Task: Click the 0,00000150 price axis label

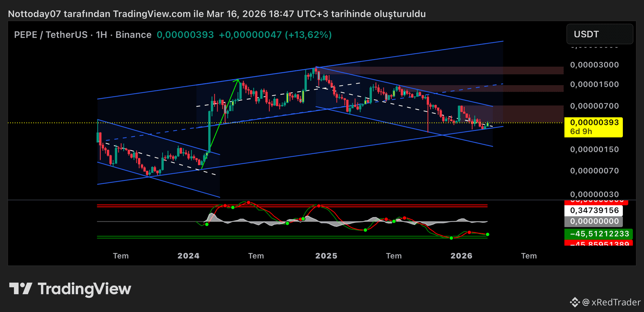Action: coord(594,150)
